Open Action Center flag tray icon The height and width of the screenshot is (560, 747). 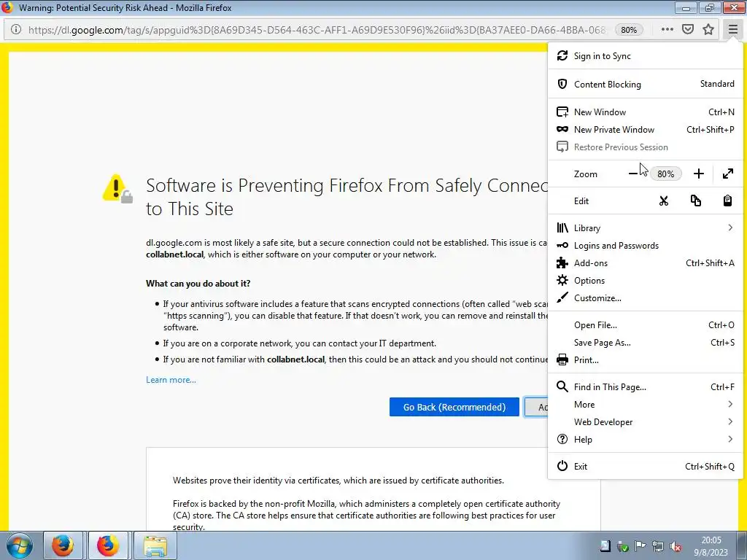point(640,547)
